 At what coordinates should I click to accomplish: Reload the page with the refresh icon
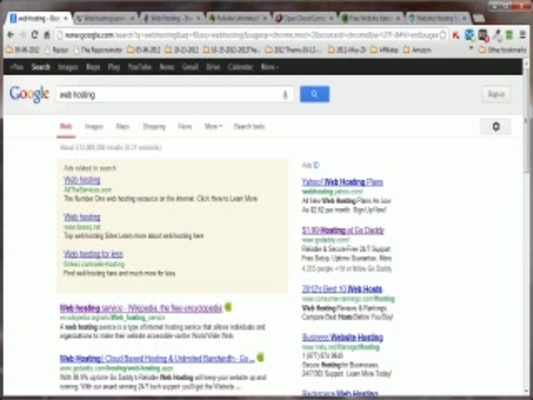(x=34, y=35)
